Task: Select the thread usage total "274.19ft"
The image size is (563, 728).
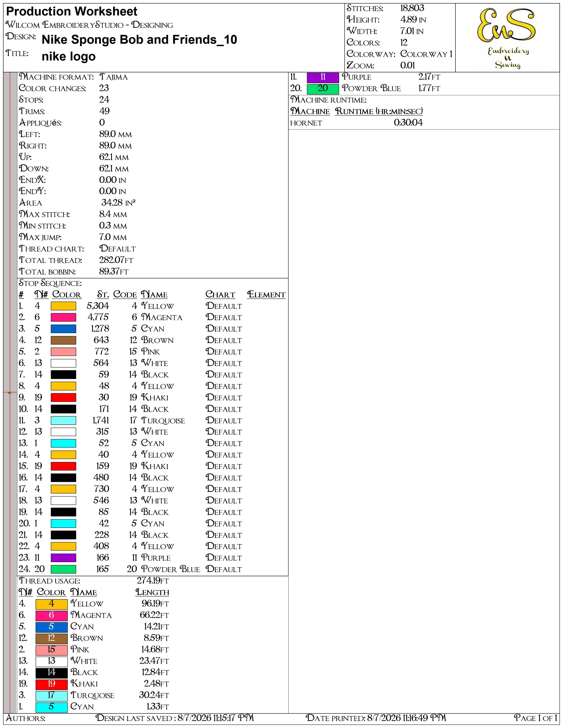Action: 153,581
